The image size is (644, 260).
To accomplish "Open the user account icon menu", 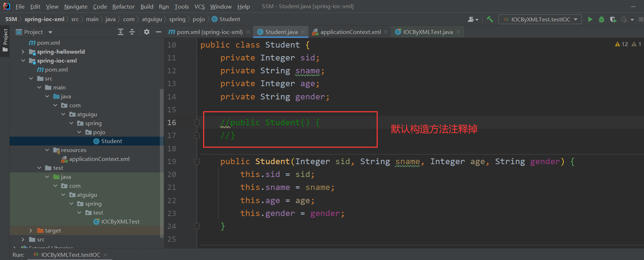I will tap(473, 19).
